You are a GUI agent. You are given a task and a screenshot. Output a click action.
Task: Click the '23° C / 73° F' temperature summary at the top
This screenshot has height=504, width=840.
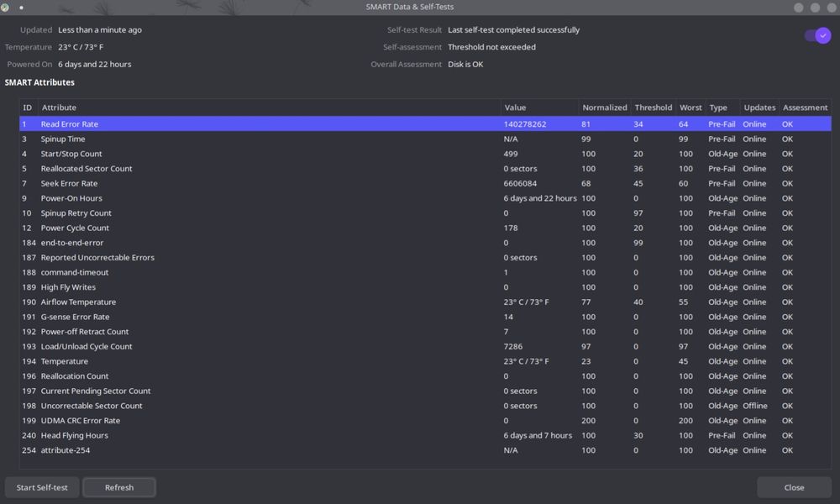(x=81, y=47)
